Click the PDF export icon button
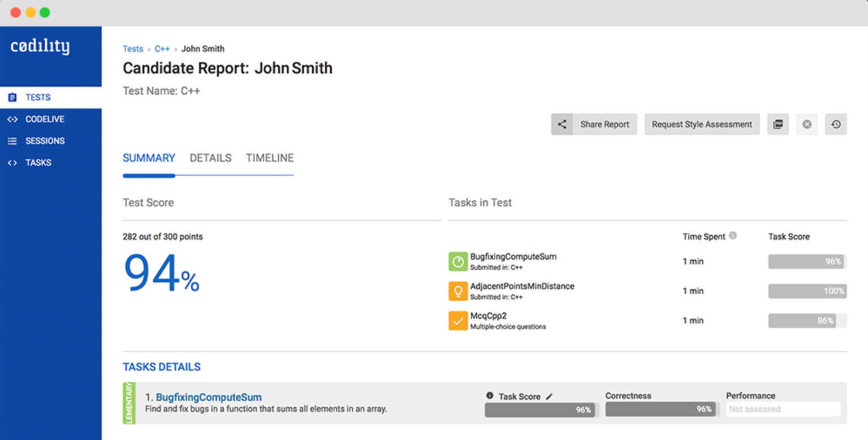Screen dimensions: 868x440 click(778, 124)
